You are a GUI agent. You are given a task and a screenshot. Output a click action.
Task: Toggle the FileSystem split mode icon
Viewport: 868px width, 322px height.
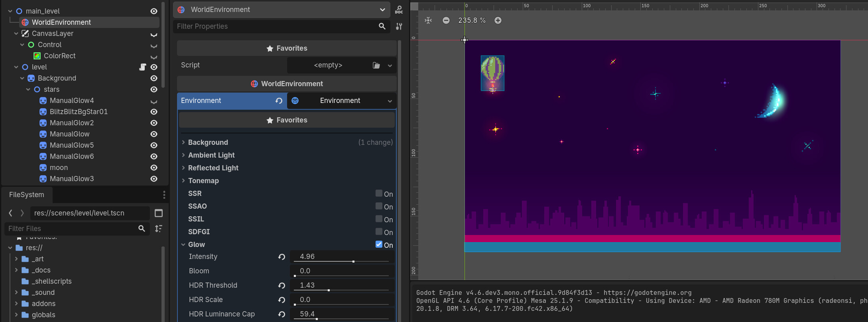click(158, 213)
